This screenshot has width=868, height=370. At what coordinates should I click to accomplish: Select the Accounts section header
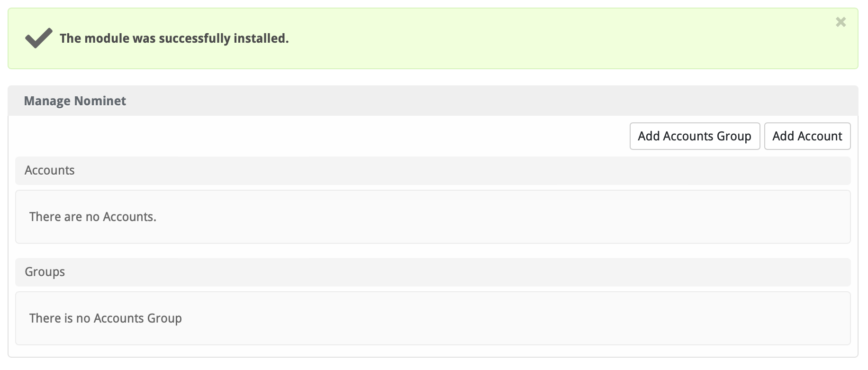click(50, 171)
